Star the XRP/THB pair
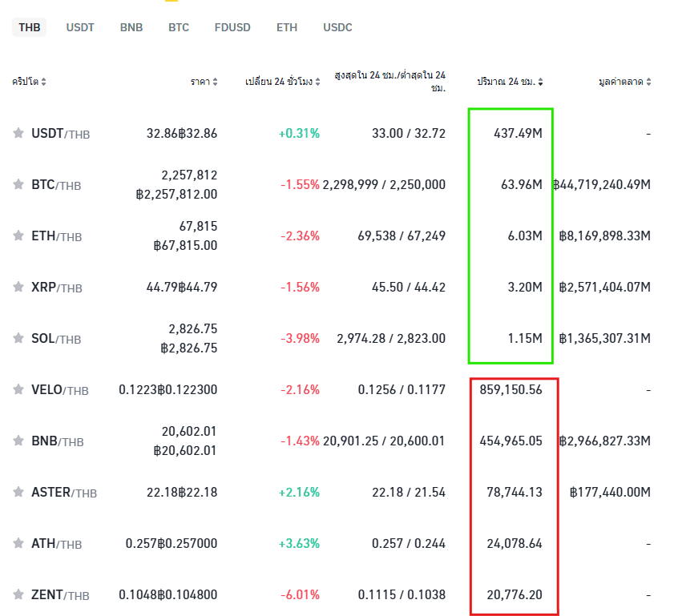The width and height of the screenshot is (674, 616). pyautogui.click(x=18, y=287)
